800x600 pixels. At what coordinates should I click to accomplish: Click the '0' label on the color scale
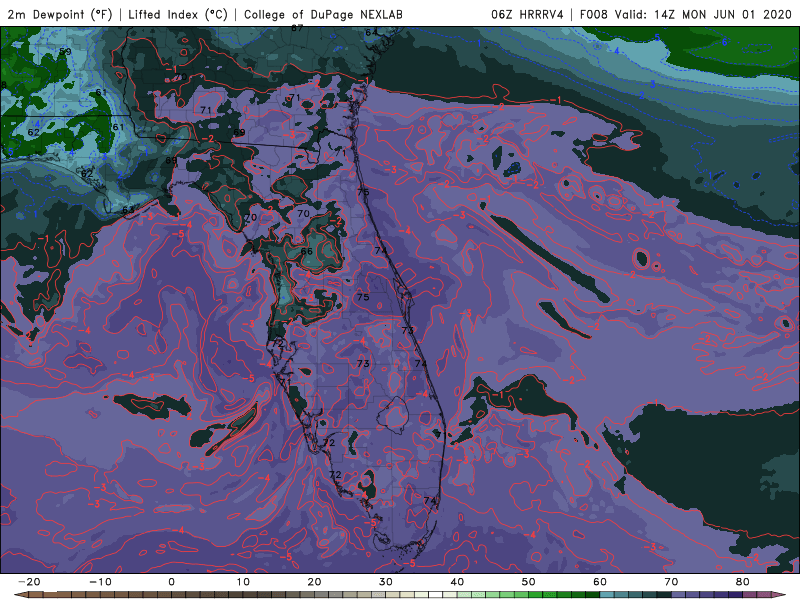pyautogui.click(x=171, y=582)
